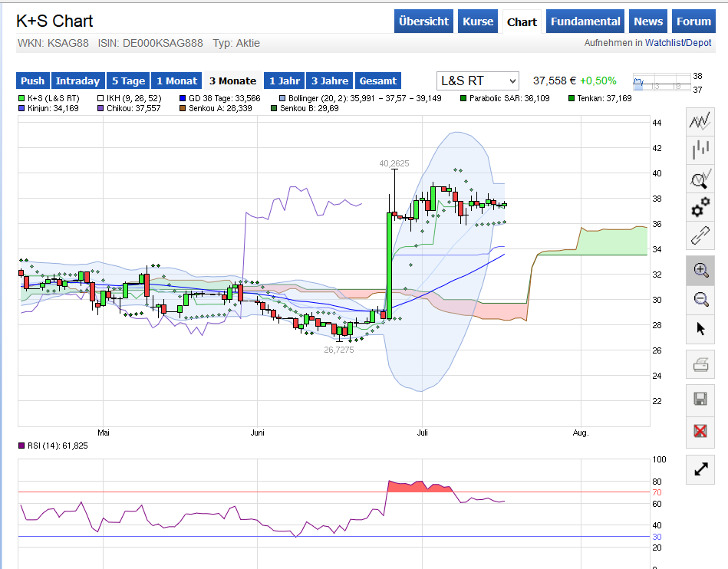Click the chain link icon
The height and width of the screenshot is (569, 728).
[700, 235]
